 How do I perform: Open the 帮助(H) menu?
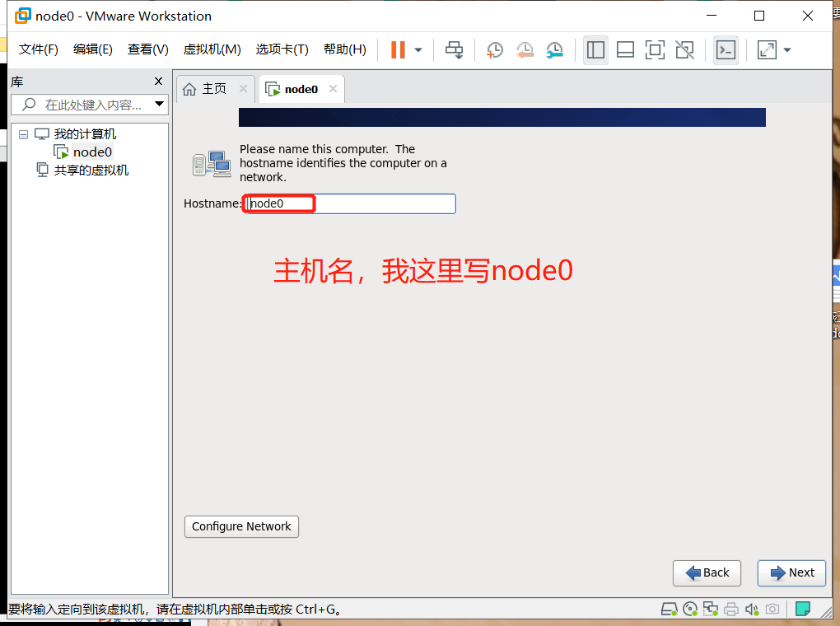tap(345, 50)
